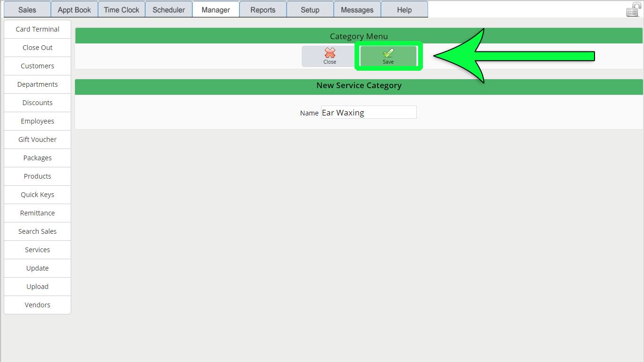This screenshot has width=644, height=362.
Task: Open the Messages tab
Action: 357,9
